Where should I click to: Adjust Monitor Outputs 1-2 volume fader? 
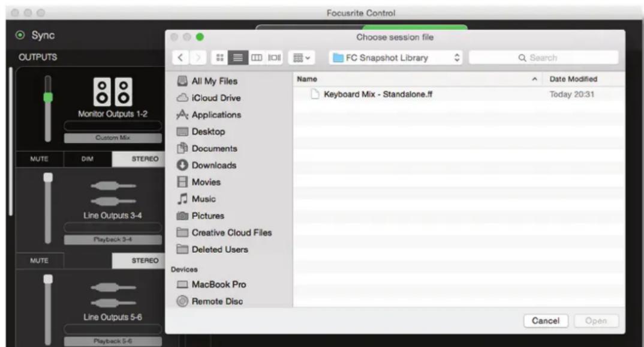(x=48, y=97)
